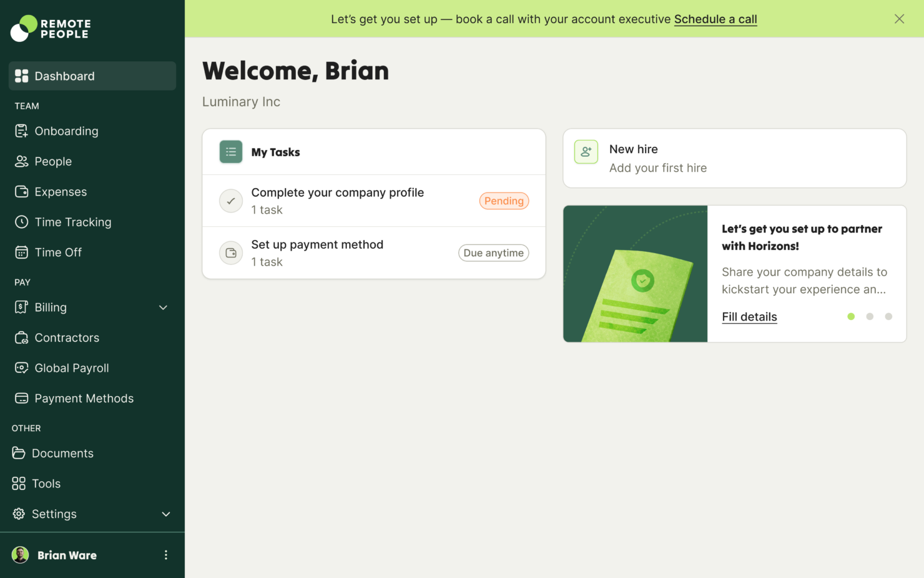Select the first carousel dot indicator
Screen dimensions: 924x578
pos(851,317)
